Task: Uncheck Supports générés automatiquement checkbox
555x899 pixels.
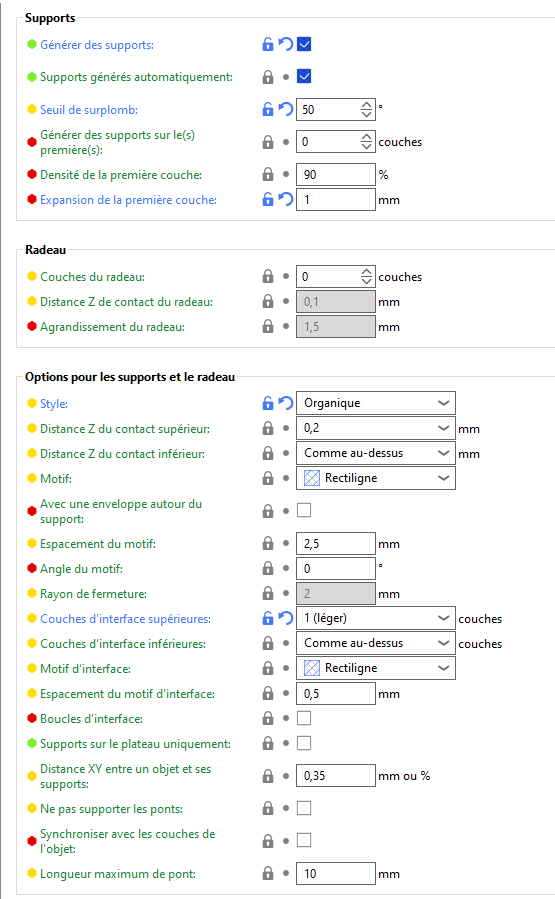Action: [304, 76]
